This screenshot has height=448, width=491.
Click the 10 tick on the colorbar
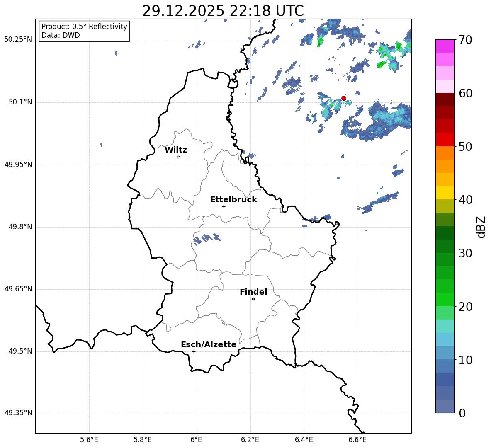pyautogui.click(x=465, y=360)
